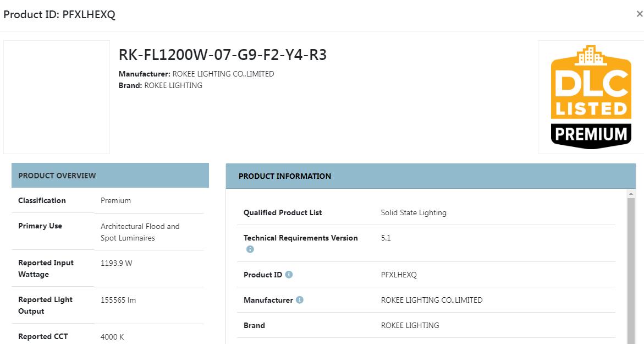Click the Architectural Flood and Spot Luminaires text
The width and height of the screenshot is (644, 344).
point(140,232)
